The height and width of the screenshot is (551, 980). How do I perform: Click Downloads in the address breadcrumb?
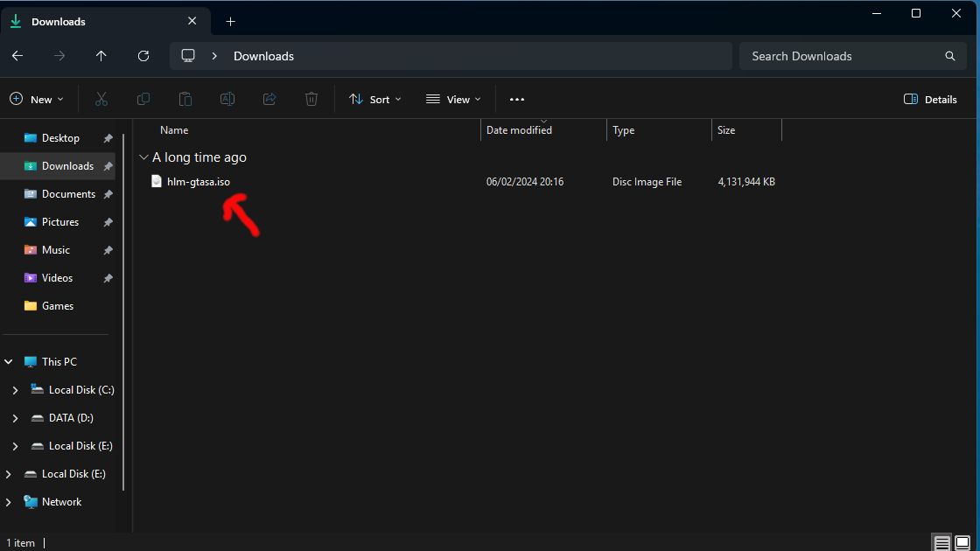(263, 56)
